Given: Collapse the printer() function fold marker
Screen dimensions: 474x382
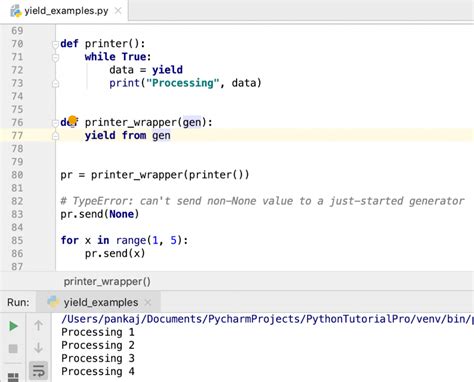Looking at the screenshot, I should [x=55, y=44].
